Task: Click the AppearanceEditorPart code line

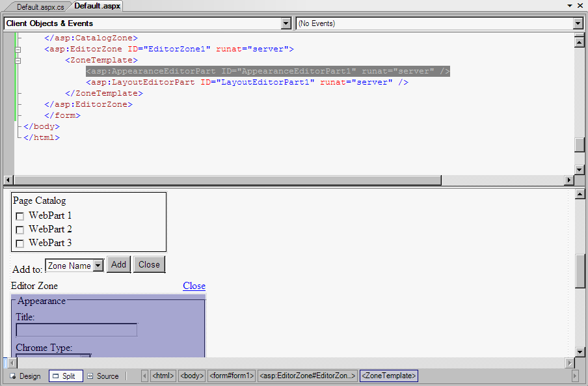Action: click(268, 71)
